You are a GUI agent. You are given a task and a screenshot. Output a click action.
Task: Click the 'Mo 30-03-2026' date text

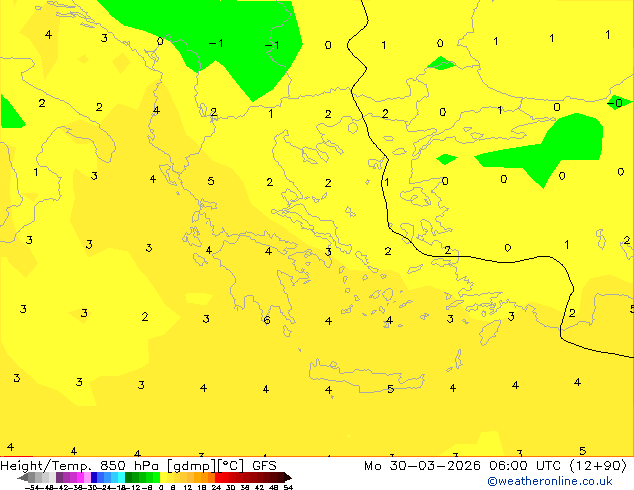coord(422,466)
